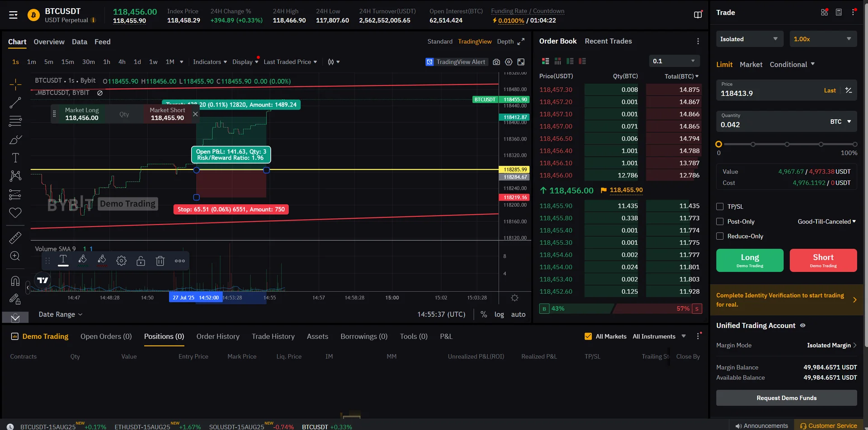
Task: Expand the chart panel with diagonal arrows
Action: pos(521,42)
